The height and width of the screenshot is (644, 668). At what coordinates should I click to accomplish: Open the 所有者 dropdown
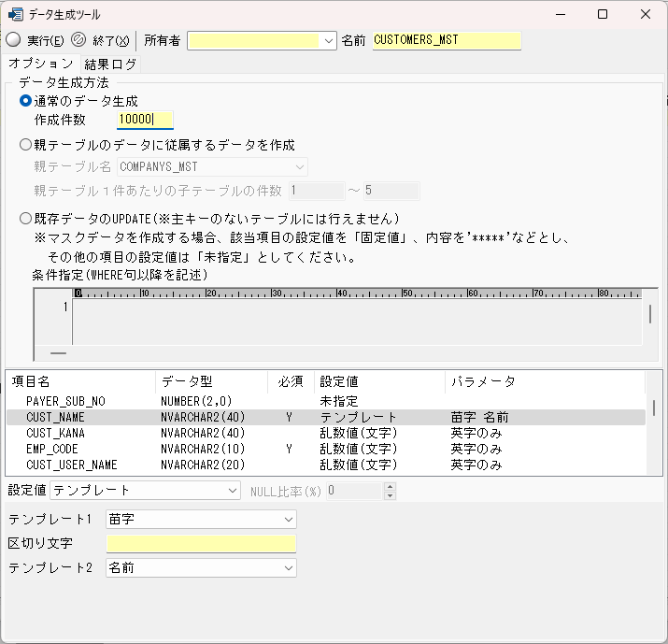point(328,41)
